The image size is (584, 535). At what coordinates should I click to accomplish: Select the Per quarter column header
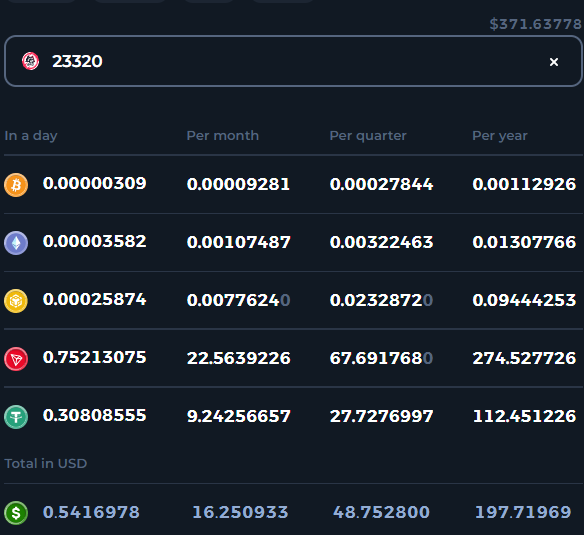(x=368, y=136)
